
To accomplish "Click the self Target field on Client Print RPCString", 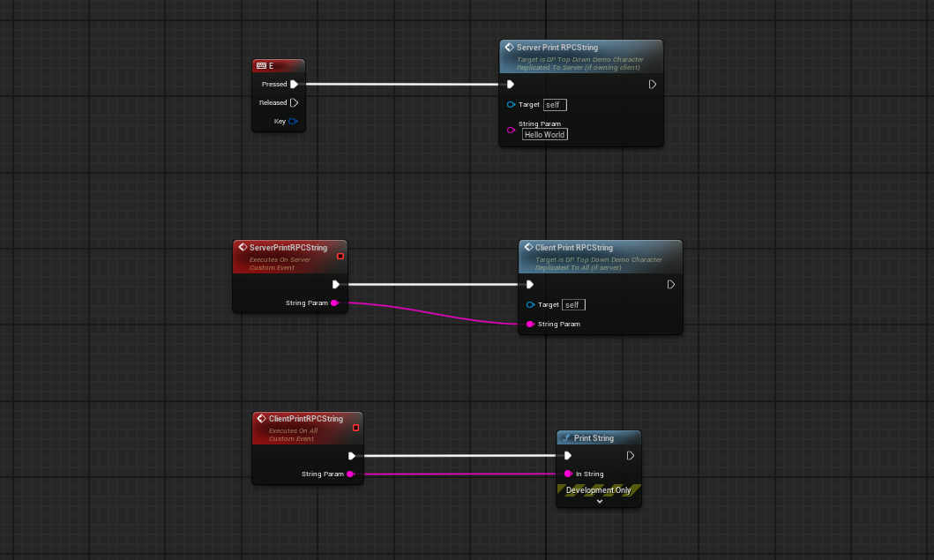I will click(573, 304).
